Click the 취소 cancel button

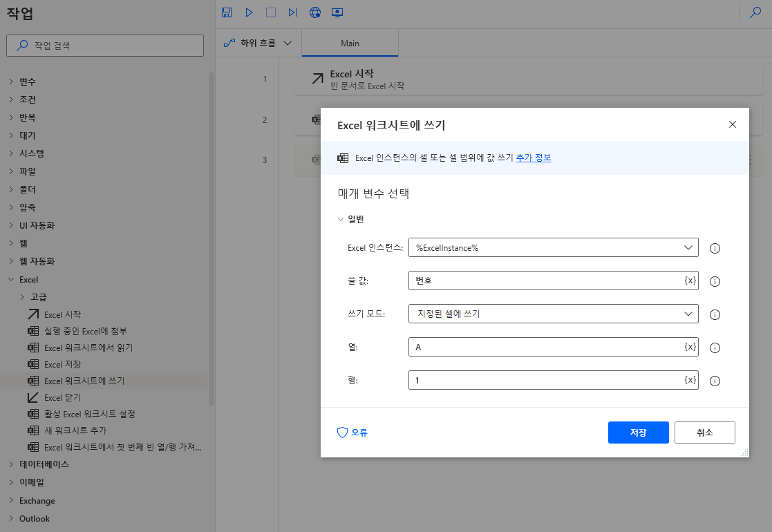pyautogui.click(x=704, y=433)
